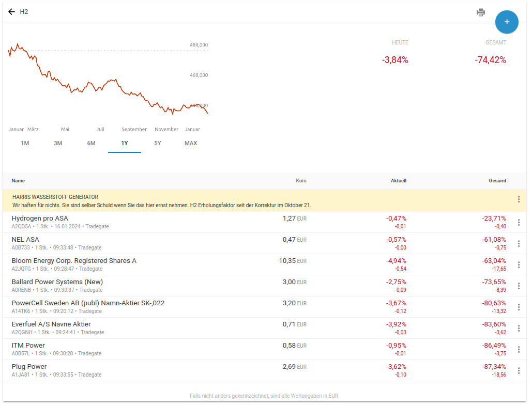This screenshot has width=532, height=406.
Task: Sort the list by the Gesamt column header
Action: click(x=497, y=181)
